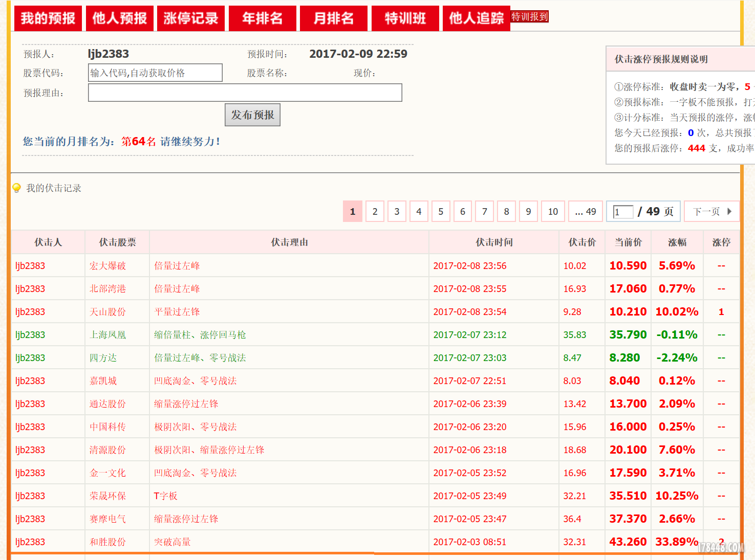Viewport: 755px width, 560px height.
Task: Click the 伏击涨停预报规则说明 panel title
Action: [x=661, y=59]
